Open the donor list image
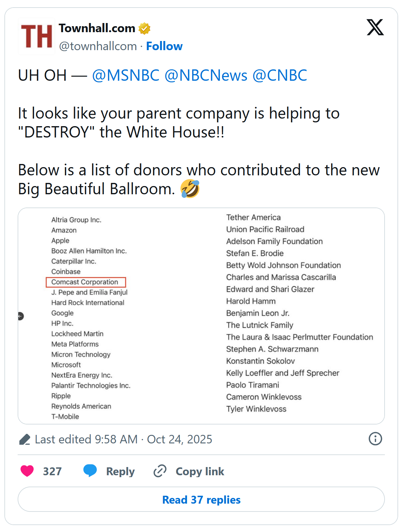The height and width of the screenshot is (532, 406). [201, 316]
